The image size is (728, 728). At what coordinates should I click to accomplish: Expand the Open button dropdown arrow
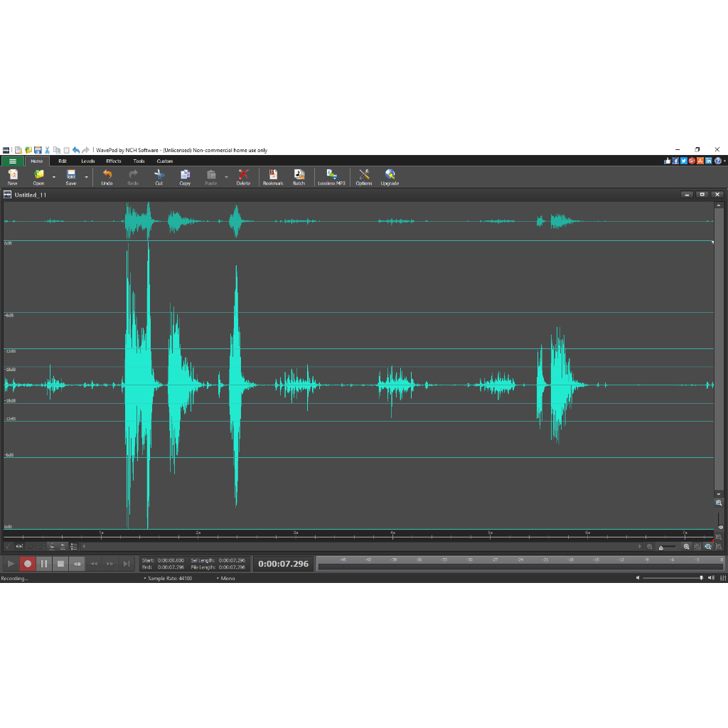point(54,177)
